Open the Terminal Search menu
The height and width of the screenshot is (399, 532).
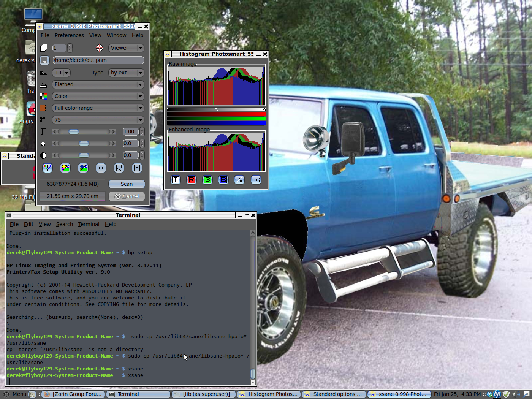[64, 224]
